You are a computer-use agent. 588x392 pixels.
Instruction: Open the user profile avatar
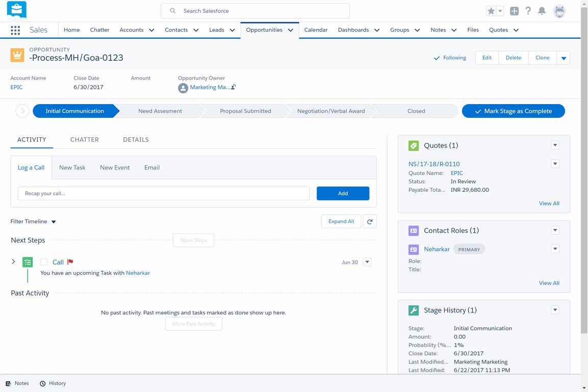(559, 11)
